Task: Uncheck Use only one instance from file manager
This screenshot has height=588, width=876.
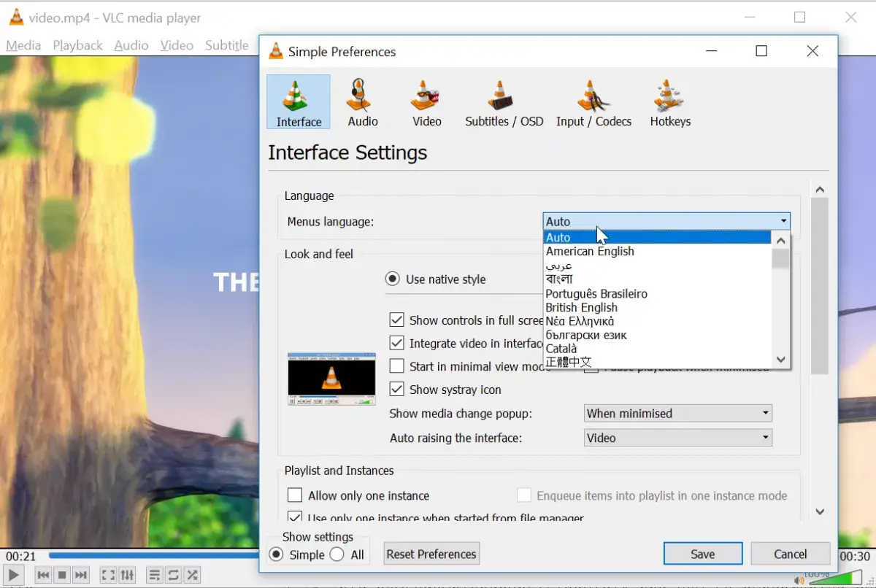Action: [295, 517]
